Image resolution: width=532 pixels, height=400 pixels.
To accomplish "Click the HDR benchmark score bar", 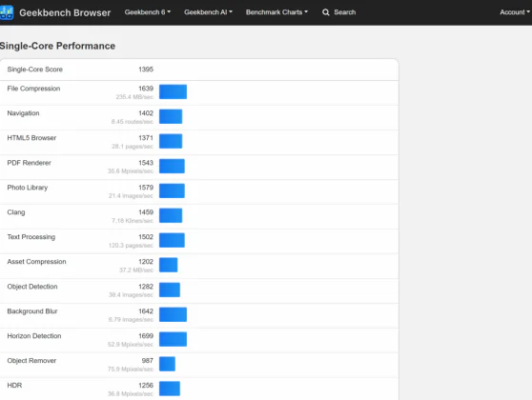I will (170, 389).
